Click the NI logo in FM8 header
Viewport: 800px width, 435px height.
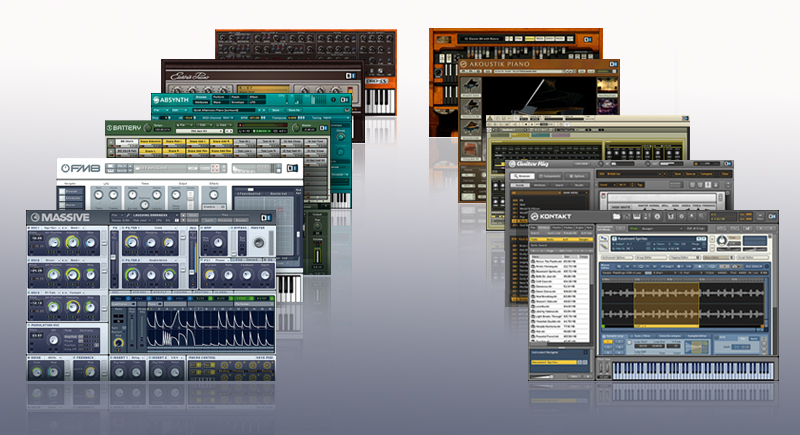click(x=292, y=168)
